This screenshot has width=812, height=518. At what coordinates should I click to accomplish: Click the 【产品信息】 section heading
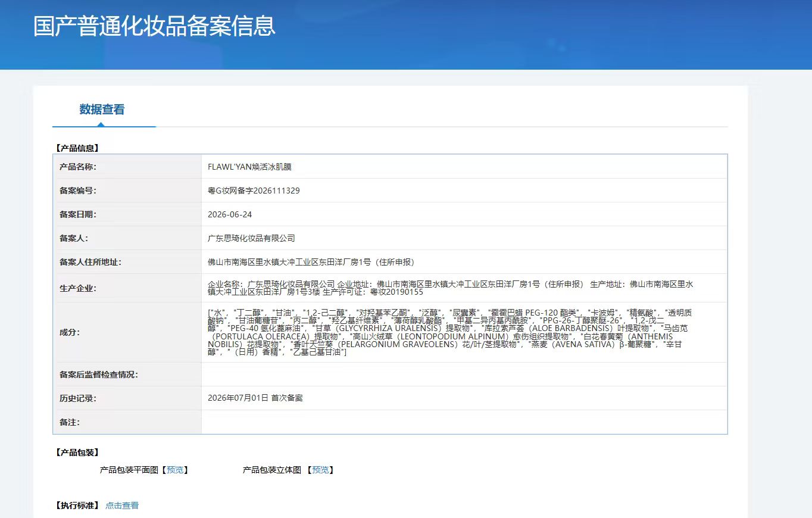[77, 148]
